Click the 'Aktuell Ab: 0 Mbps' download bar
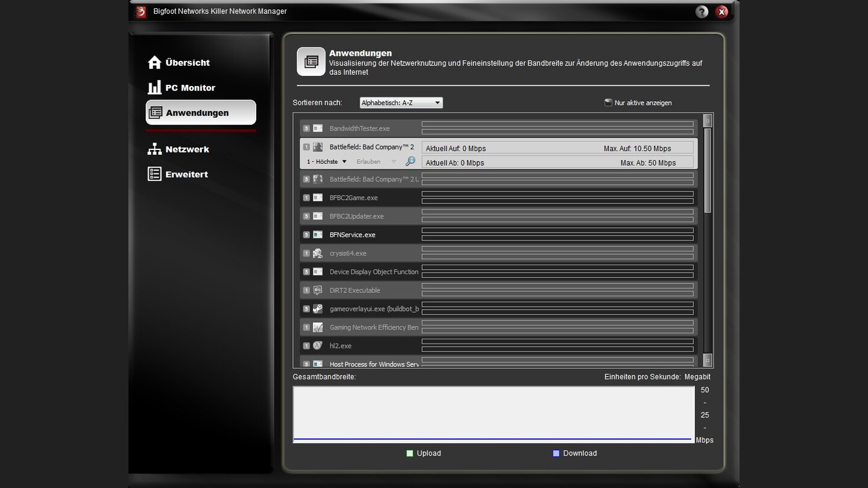The image size is (868, 488). tap(558, 163)
